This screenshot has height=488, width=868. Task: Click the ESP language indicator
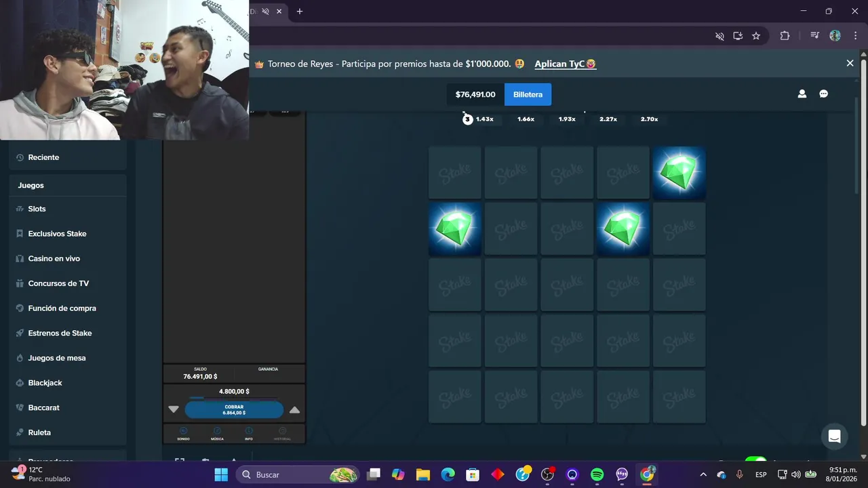[762, 474]
